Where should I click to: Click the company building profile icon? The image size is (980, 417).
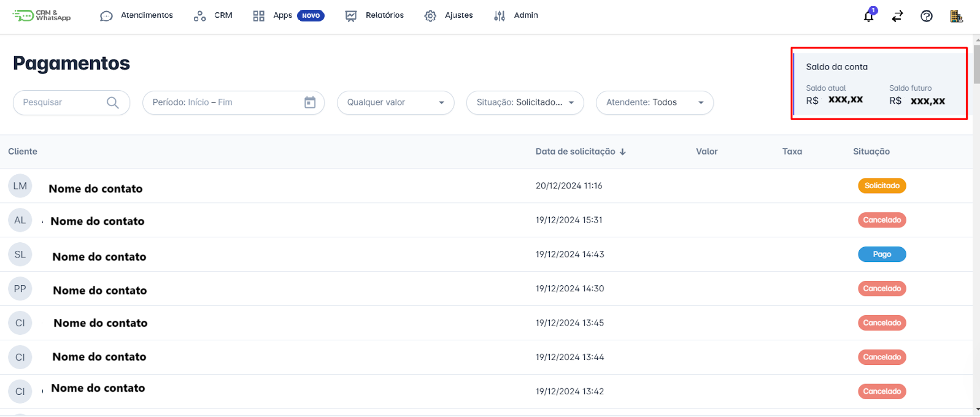click(955, 16)
